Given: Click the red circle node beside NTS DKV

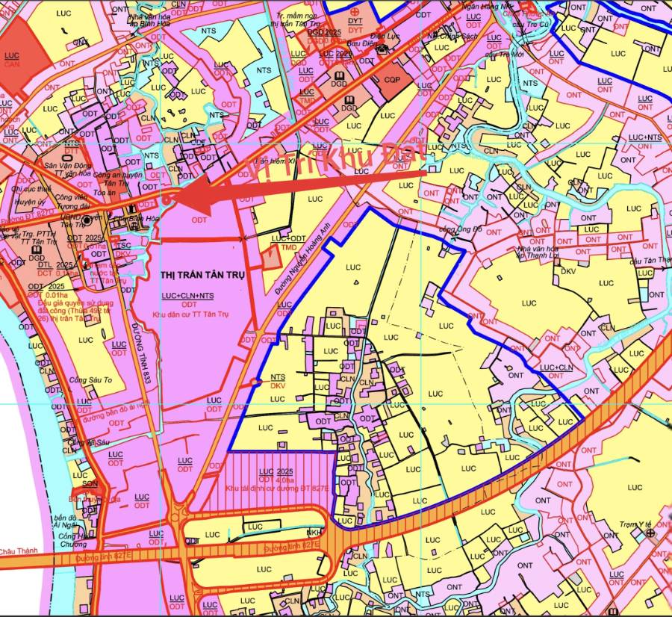Looking at the screenshot, I should coord(255,382).
